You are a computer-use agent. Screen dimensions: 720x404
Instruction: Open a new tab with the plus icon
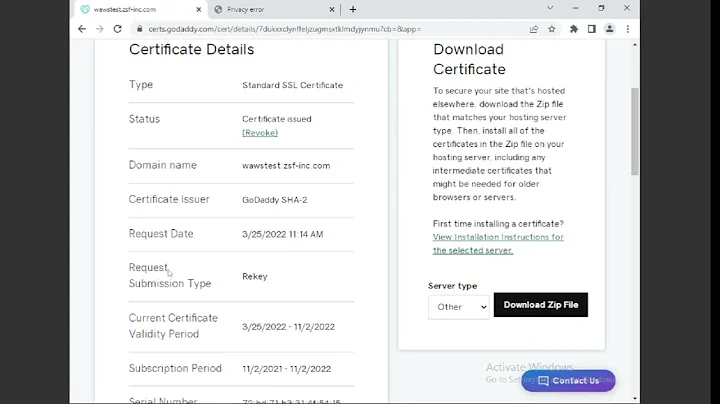pyautogui.click(x=353, y=9)
